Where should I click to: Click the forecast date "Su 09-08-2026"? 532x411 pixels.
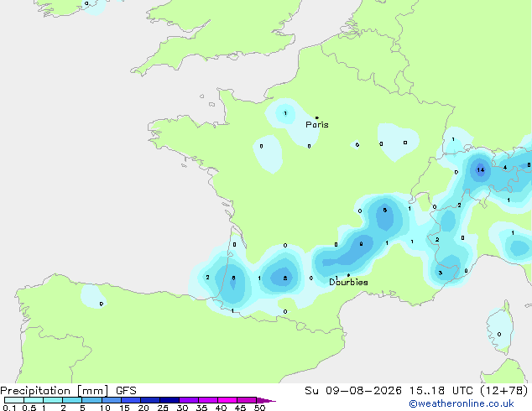pos(353,391)
